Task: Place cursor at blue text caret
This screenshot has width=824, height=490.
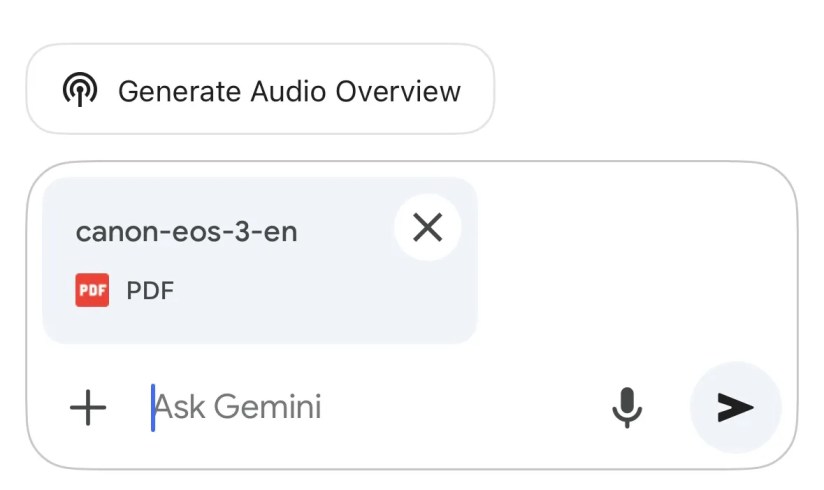Action: (x=153, y=407)
